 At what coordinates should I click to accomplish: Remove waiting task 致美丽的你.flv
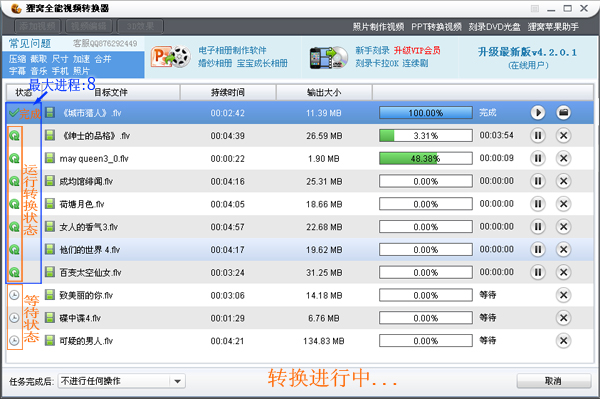[x=563, y=295]
